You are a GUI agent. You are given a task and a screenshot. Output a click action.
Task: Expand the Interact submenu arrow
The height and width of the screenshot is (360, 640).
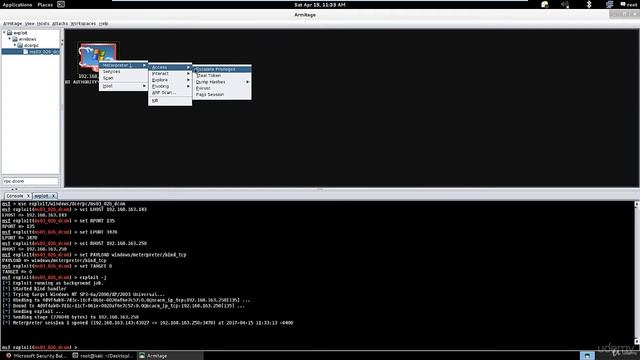189,73
